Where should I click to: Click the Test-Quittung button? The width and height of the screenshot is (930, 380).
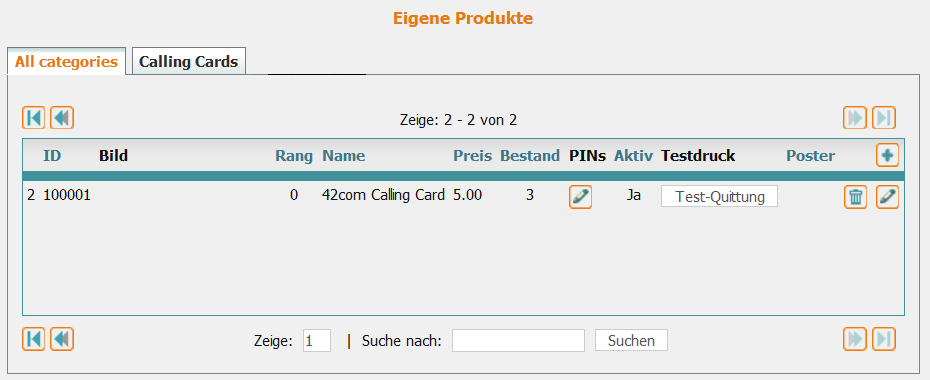pyautogui.click(x=719, y=197)
